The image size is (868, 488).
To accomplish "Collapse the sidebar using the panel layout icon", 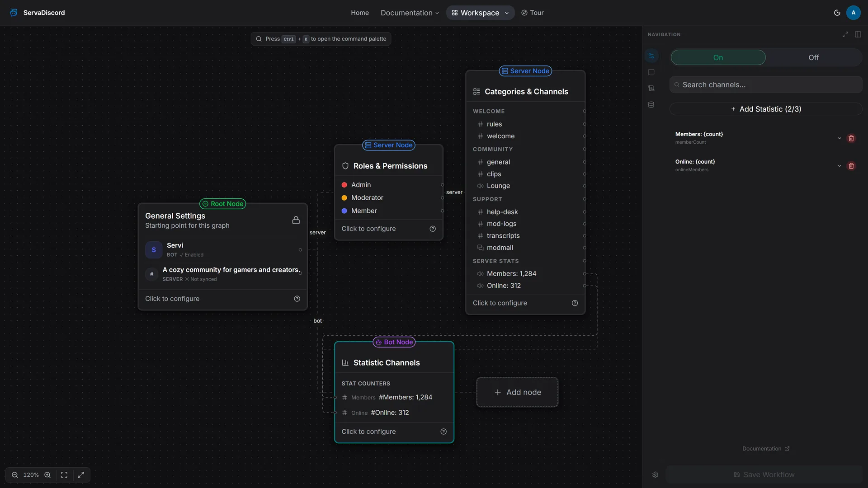I will [858, 34].
